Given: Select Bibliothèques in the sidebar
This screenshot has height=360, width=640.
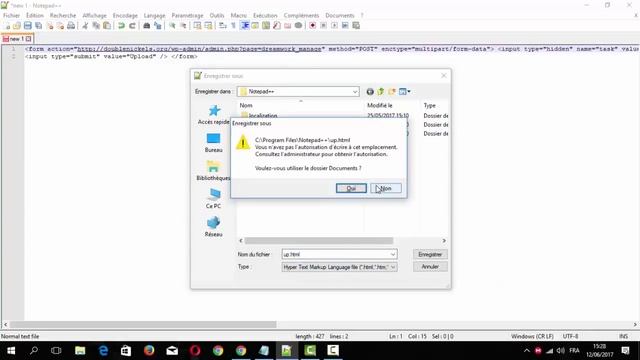Looking at the screenshot, I should (x=213, y=171).
